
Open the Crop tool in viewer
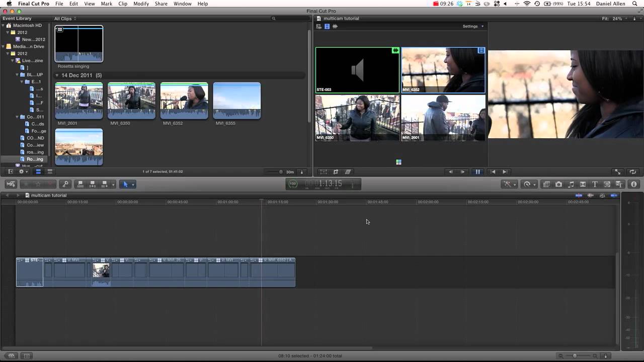point(336,171)
